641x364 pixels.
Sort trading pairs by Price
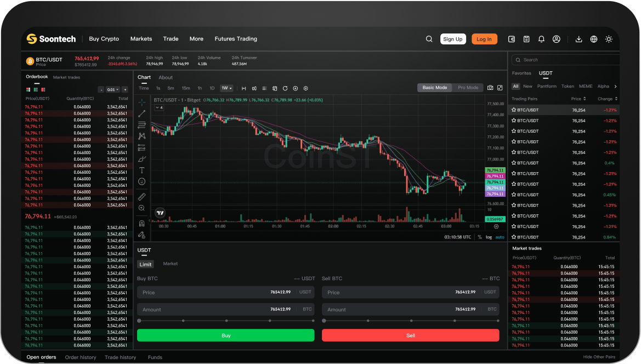point(578,99)
